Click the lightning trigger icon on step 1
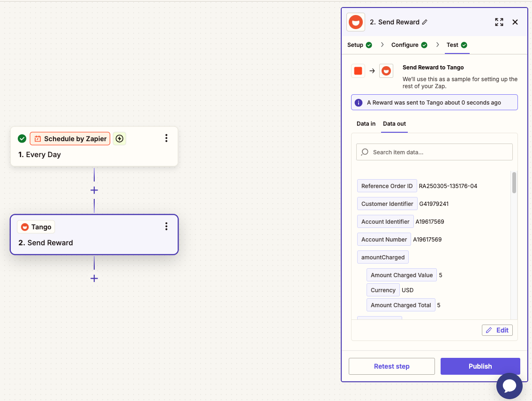532x401 pixels. [x=120, y=138]
